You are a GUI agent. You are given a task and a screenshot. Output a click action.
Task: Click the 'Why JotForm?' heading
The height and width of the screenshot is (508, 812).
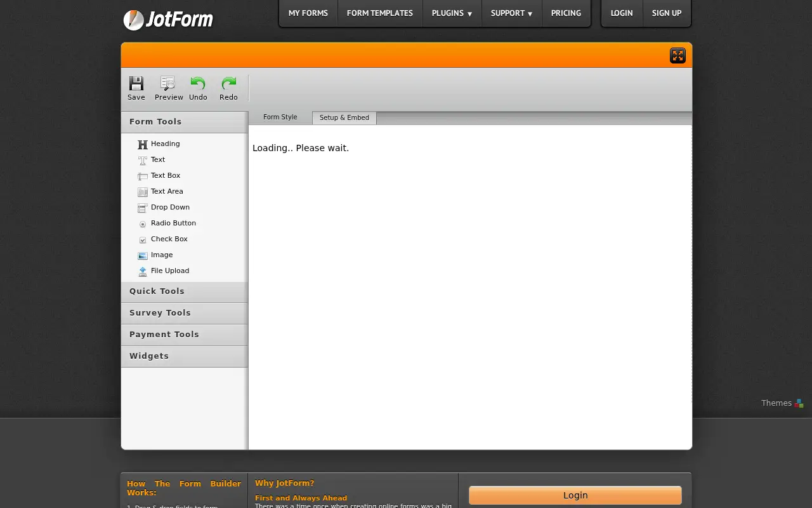pos(285,483)
